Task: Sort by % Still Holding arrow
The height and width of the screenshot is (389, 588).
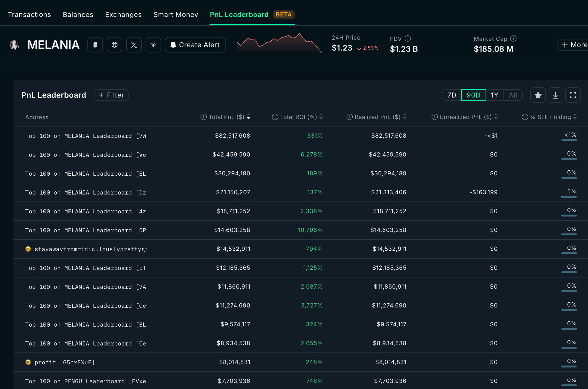Action: (575, 117)
